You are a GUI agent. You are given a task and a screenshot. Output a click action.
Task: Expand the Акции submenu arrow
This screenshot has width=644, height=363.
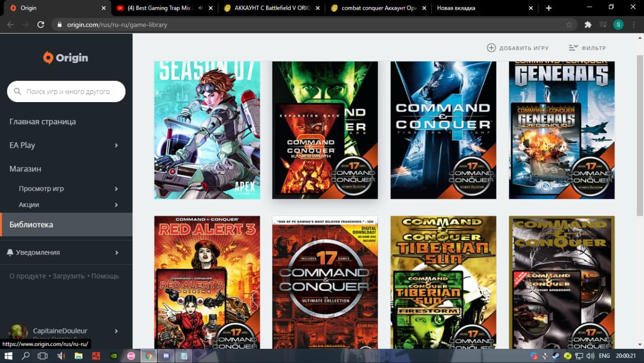point(116,205)
